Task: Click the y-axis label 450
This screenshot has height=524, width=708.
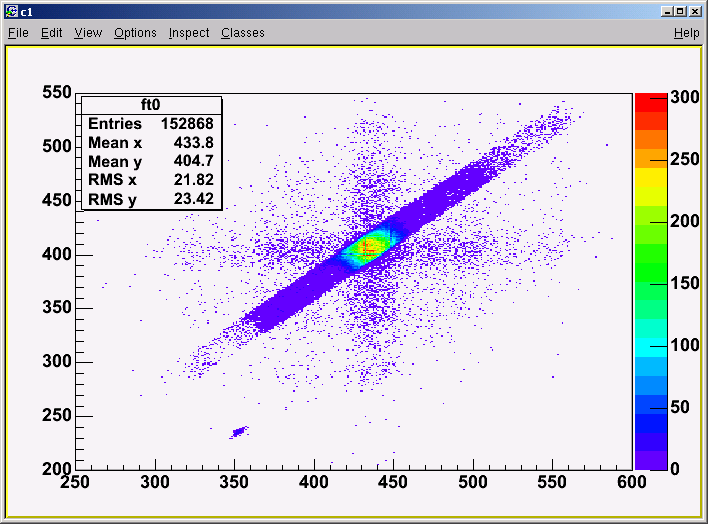Action: tap(57, 200)
